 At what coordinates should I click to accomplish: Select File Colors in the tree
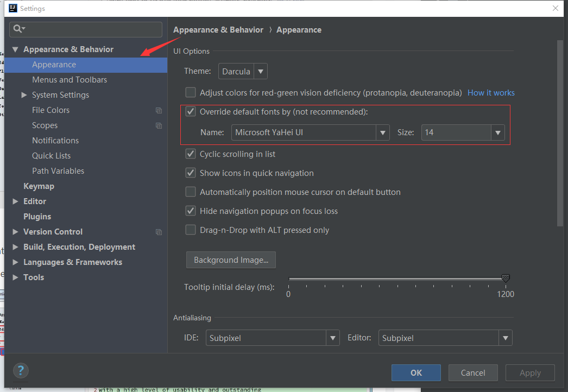coord(51,110)
